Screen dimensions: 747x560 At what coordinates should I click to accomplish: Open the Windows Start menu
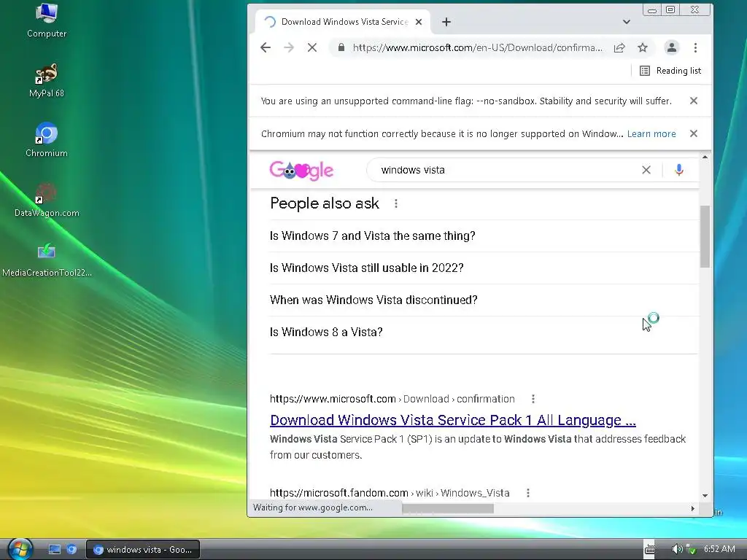pyautogui.click(x=20, y=548)
